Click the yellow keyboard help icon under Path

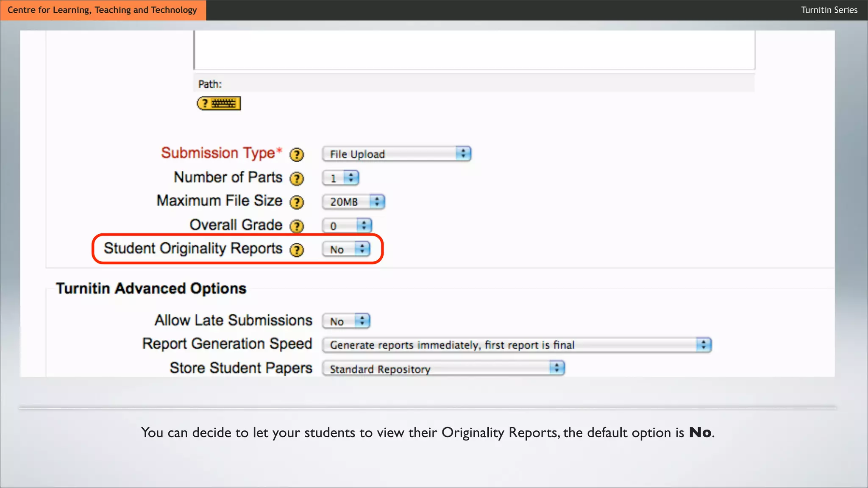tap(219, 103)
